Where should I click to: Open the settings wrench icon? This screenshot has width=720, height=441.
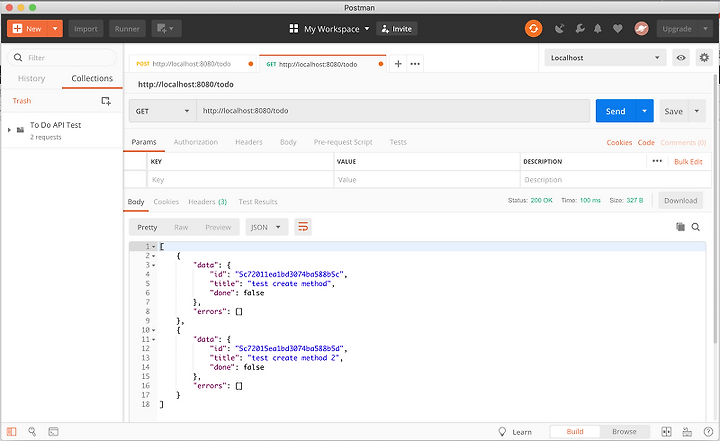pyautogui.click(x=579, y=29)
